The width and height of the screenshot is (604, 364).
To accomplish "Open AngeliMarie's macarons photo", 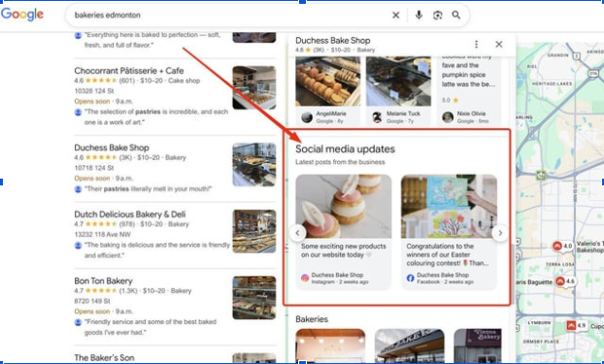I will [328, 82].
